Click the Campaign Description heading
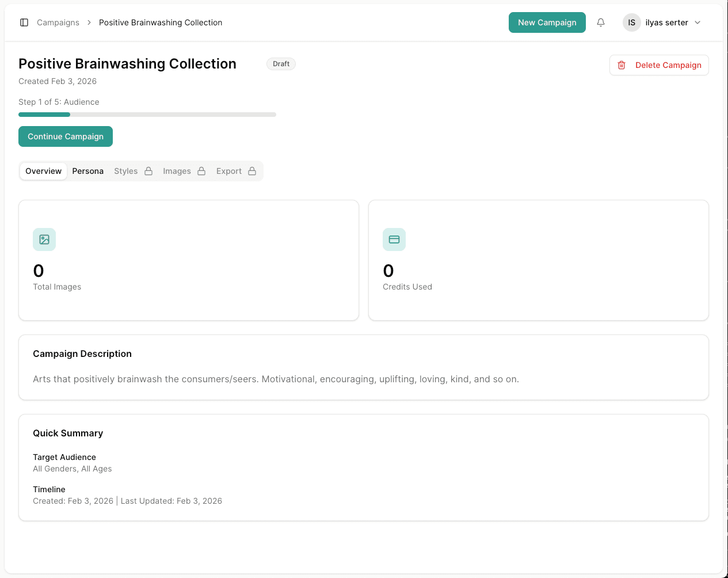The image size is (728, 578). click(82, 353)
